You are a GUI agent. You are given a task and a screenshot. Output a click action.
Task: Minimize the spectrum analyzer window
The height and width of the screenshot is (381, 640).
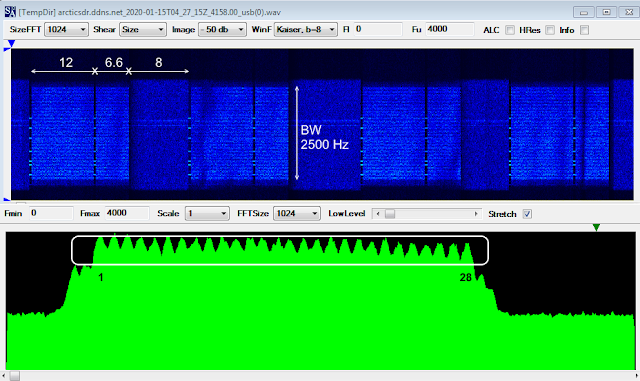(584, 12)
